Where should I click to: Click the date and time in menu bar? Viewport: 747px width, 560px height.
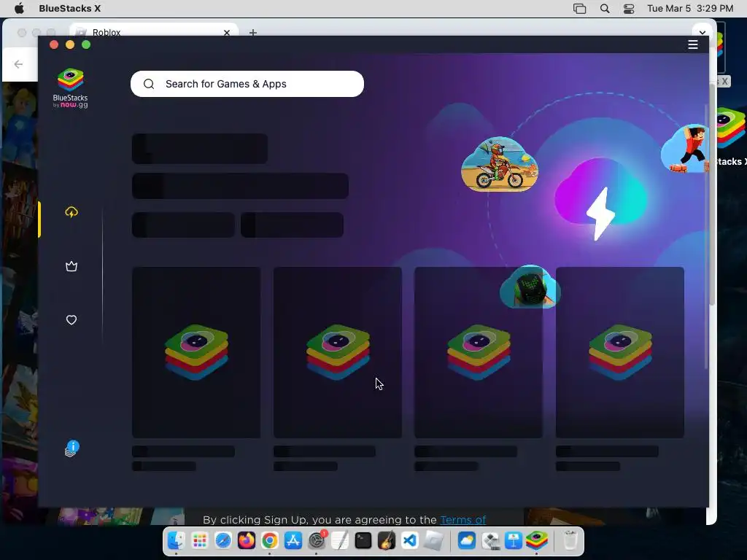click(x=690, y=9)
